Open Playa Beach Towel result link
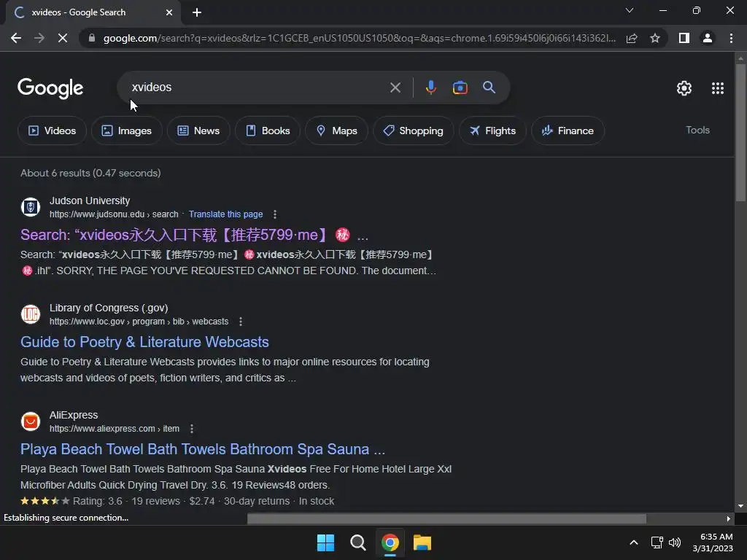This screenshot has height=560, width=747. [x=203, y=449]
